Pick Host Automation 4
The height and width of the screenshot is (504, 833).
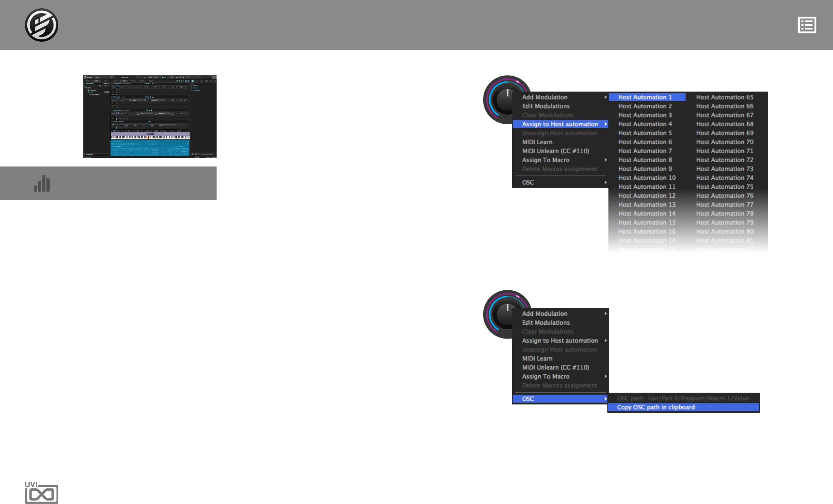645,124
